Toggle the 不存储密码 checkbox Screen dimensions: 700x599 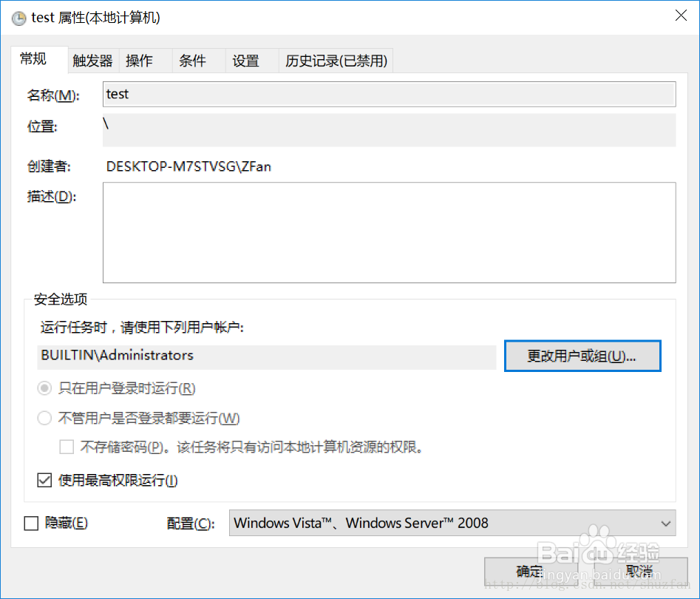[67, 447]
